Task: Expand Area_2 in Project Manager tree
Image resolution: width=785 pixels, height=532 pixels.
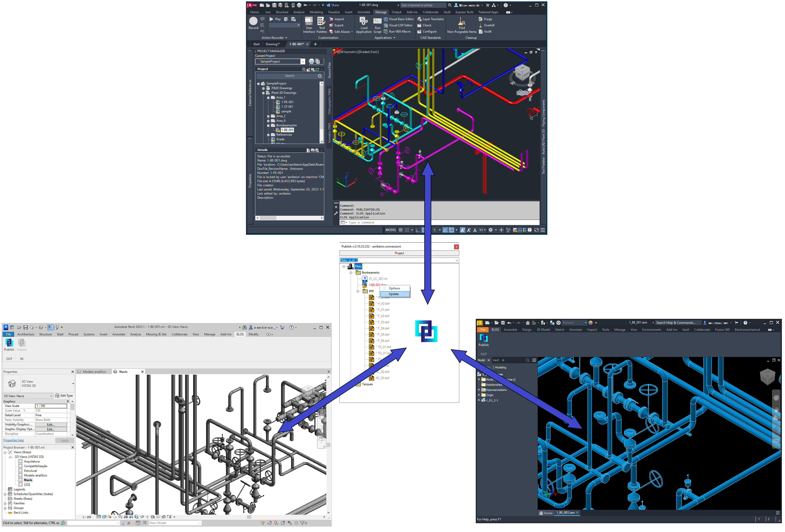Action: [268, 116]
